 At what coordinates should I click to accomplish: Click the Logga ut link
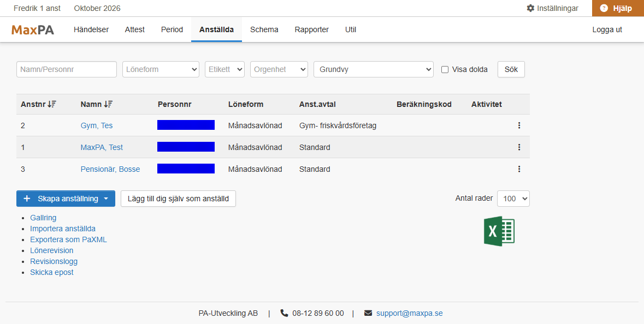pyautogui.click(x=607, y=29)
